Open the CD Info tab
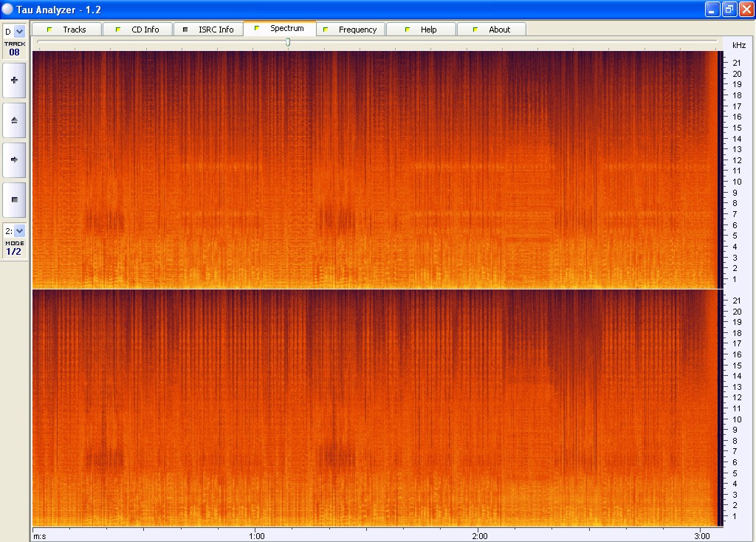756x542 pixels. [137, 30]
